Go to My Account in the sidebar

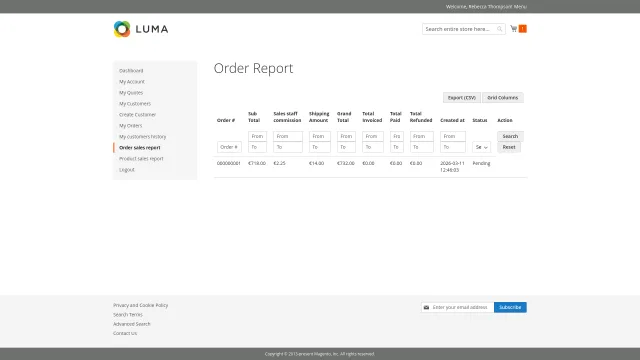click(132, 82)
